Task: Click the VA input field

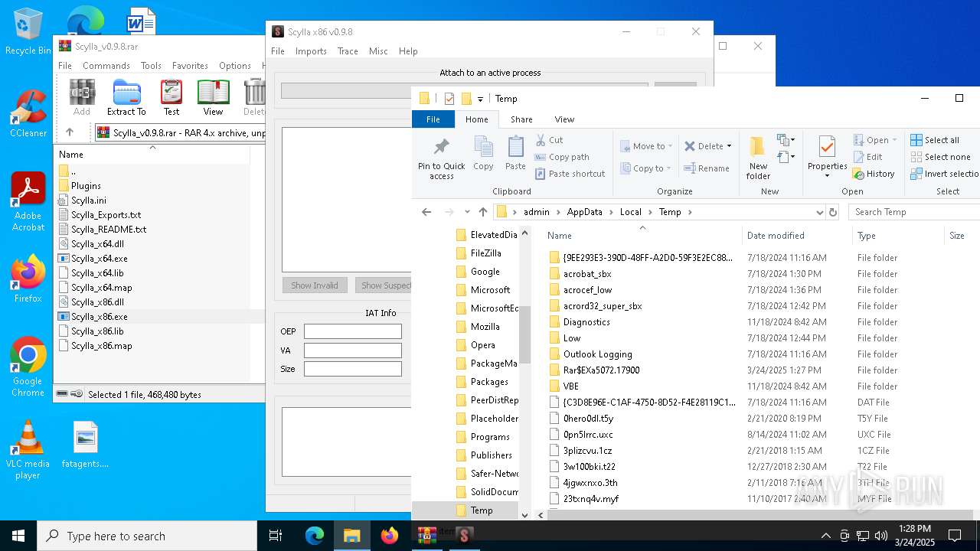Action: 353,350
